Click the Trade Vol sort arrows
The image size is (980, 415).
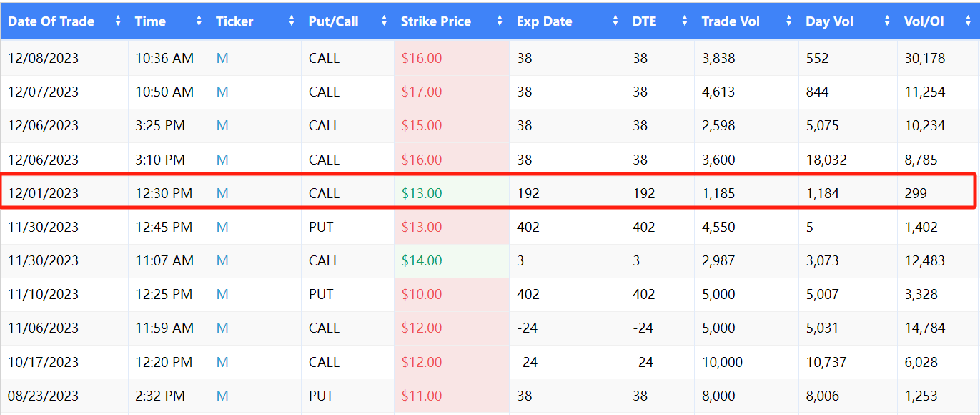789,21
